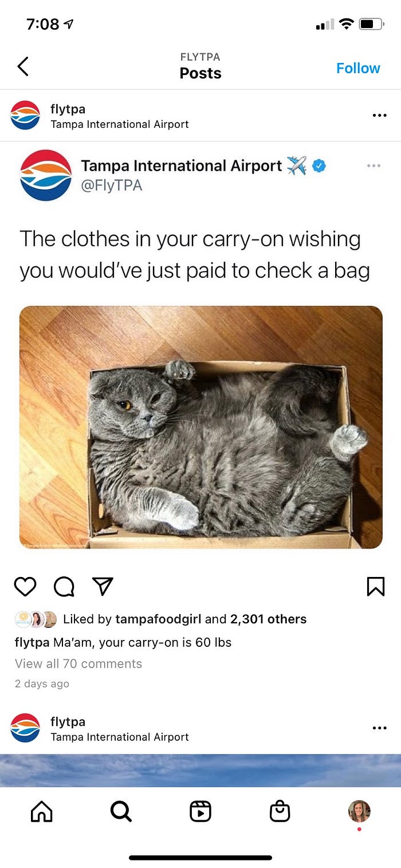Save post with bookmark icon
401x868 pixels.
point(375,586)
